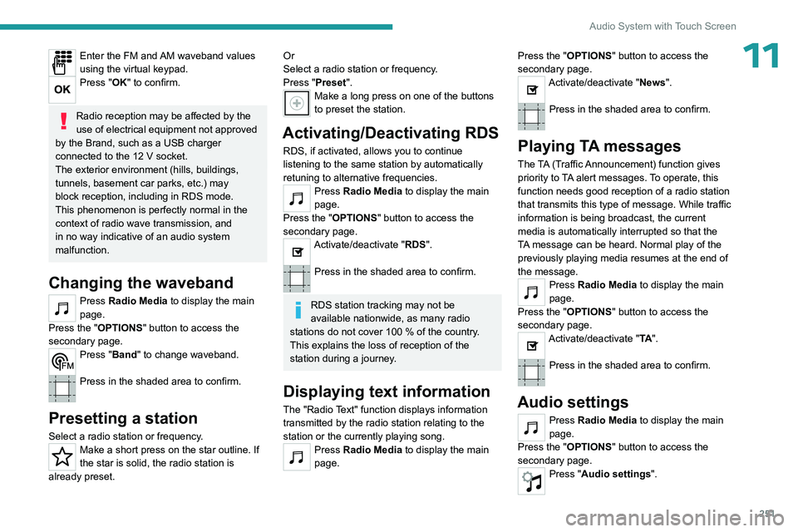This screenshot has height=532, width=798.
Task: Click shaded area icon below the TA checkbox
Action: [x=531, y=372]
